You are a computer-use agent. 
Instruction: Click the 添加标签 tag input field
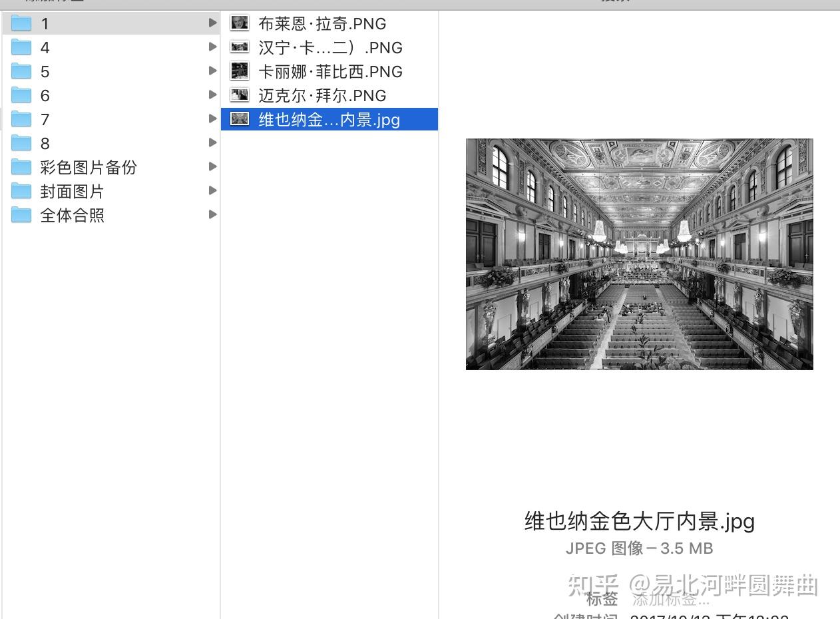point(671,598)
